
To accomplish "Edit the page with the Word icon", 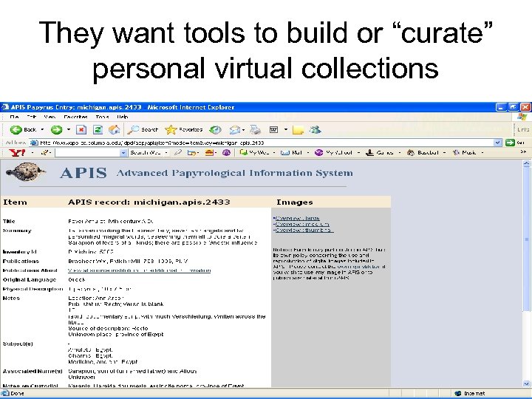I will coord(273,129).
